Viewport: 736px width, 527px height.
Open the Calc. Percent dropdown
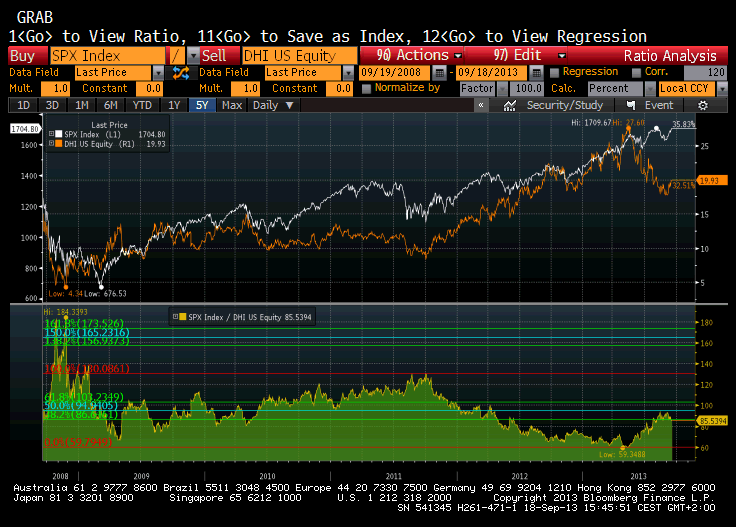point(650,89)
